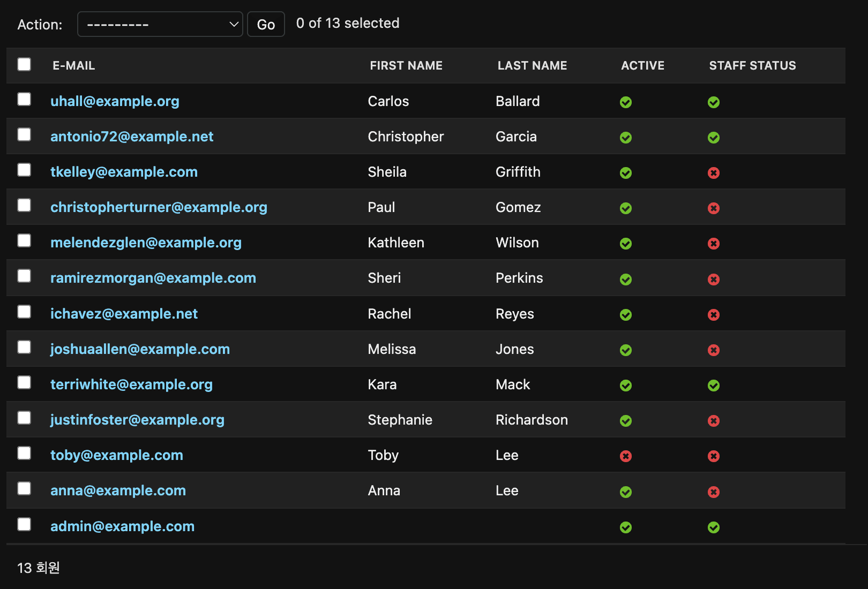Image resolution: width=868 pixels, height=589 pixels.
Task: Select the toby@example.com checkbox
Action: (x=24, y=453)
